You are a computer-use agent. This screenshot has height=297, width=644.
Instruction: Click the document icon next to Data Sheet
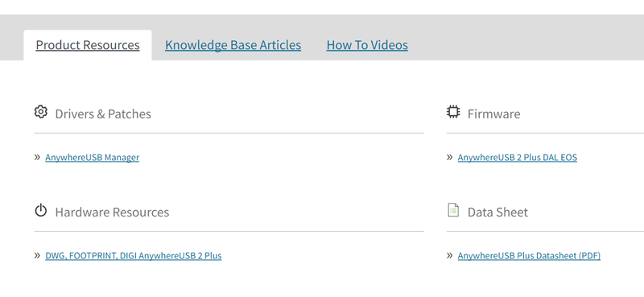click(453, 210)
